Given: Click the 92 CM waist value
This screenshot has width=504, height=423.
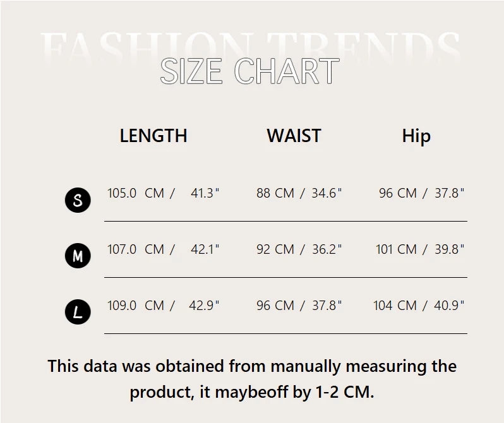Looking at the screenshot, I should pyautogui.click(x=275, y=249).
